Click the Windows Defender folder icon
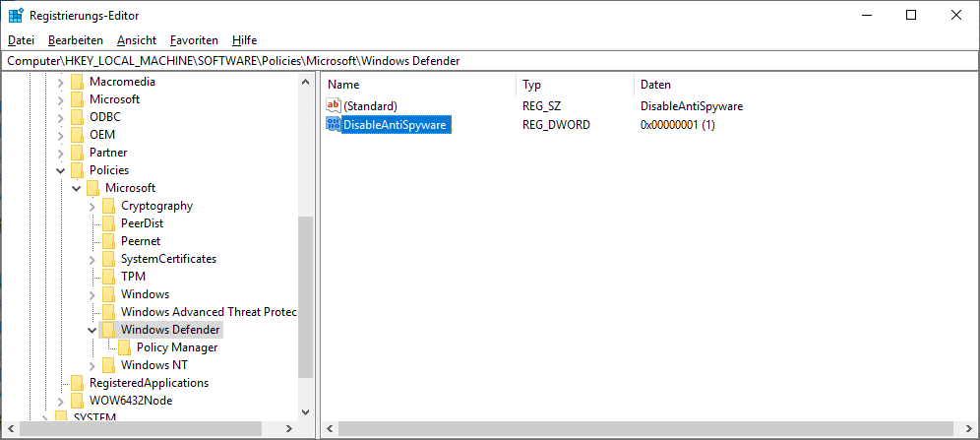Screen dimensions: 980x440 [109, 330]
